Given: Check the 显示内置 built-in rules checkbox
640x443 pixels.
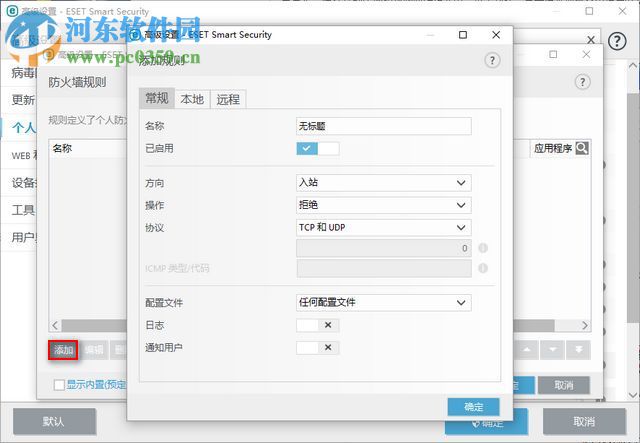Looking at the screenshot, I should tap(59, 385).
